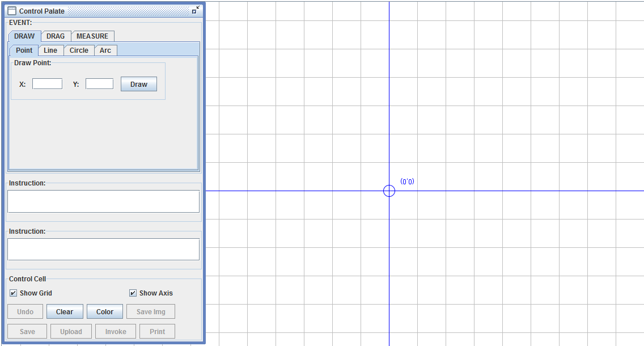Click the X coordinate input field
The height and width of the screenshot is (346, 644).
[x=47, y=84]
